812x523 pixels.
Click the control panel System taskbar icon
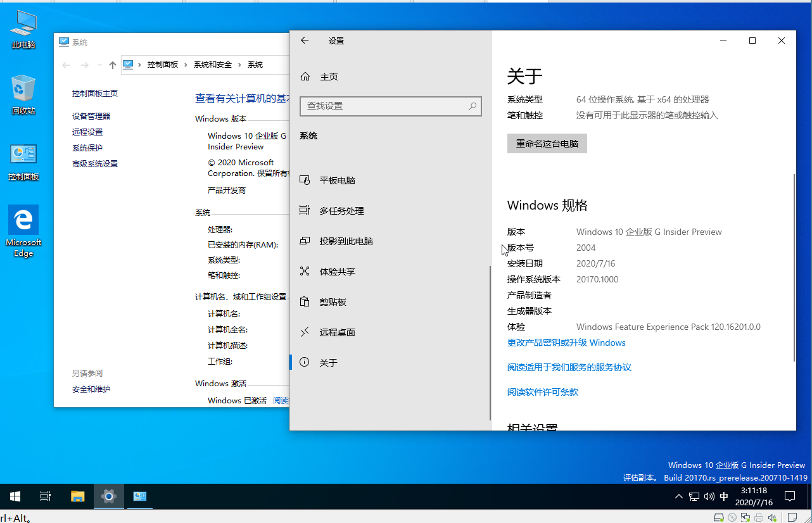pos(139,496)
